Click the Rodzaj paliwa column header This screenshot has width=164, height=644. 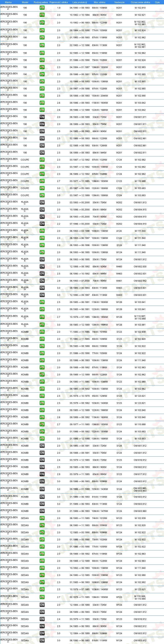coord(41,2)
